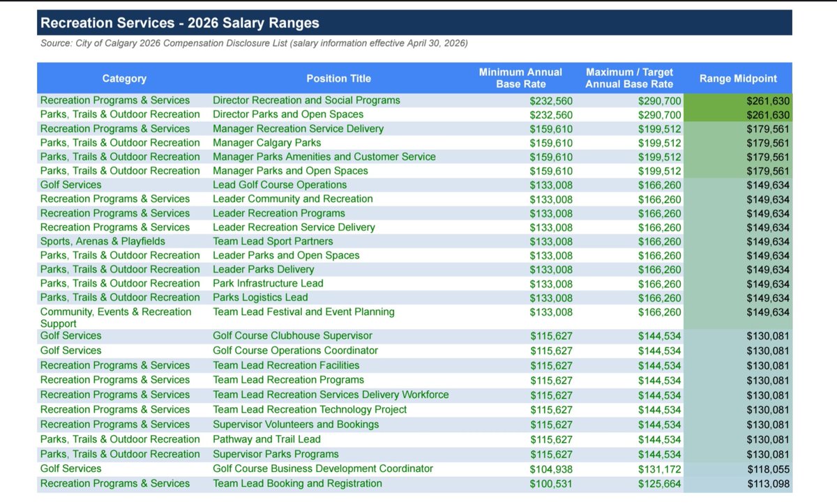Select $149,634 midpoint for Park Infrastructure Lead
This screenshot has width=837, height=504.
(768, 283)
